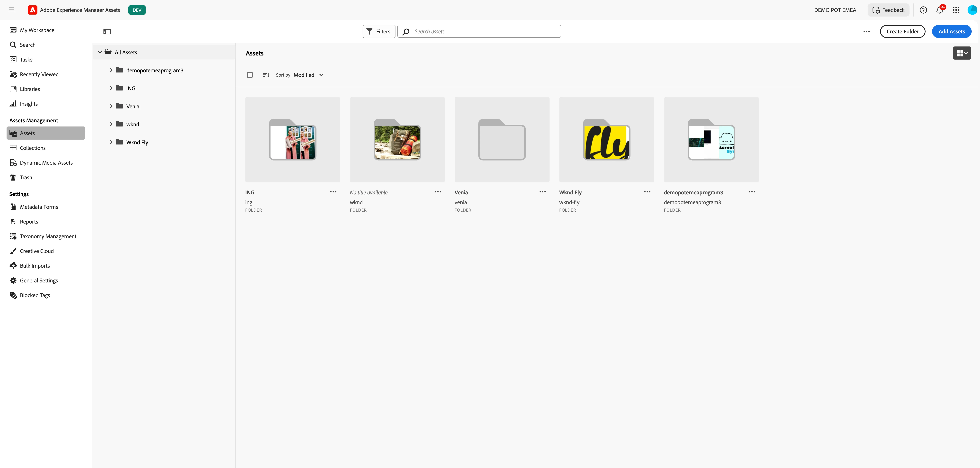Open Libraries in the sidebar

tap(46, 89)
